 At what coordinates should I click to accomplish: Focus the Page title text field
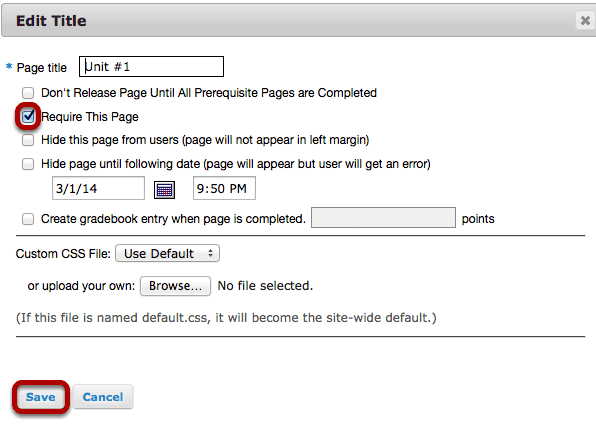151,67
